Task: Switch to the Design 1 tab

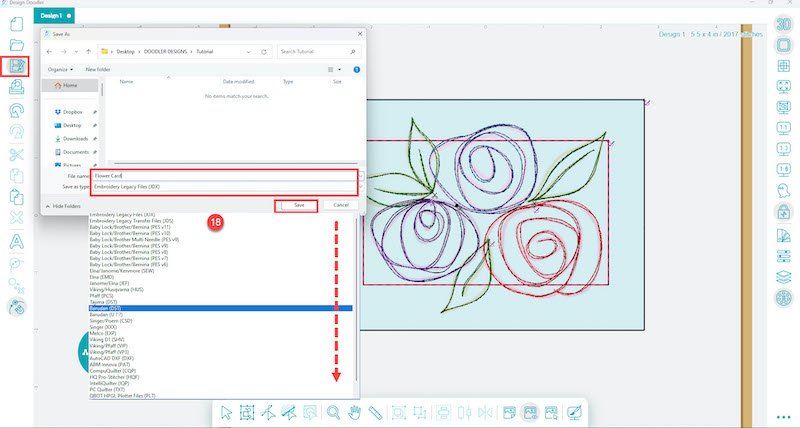Action: click(54, 15)
